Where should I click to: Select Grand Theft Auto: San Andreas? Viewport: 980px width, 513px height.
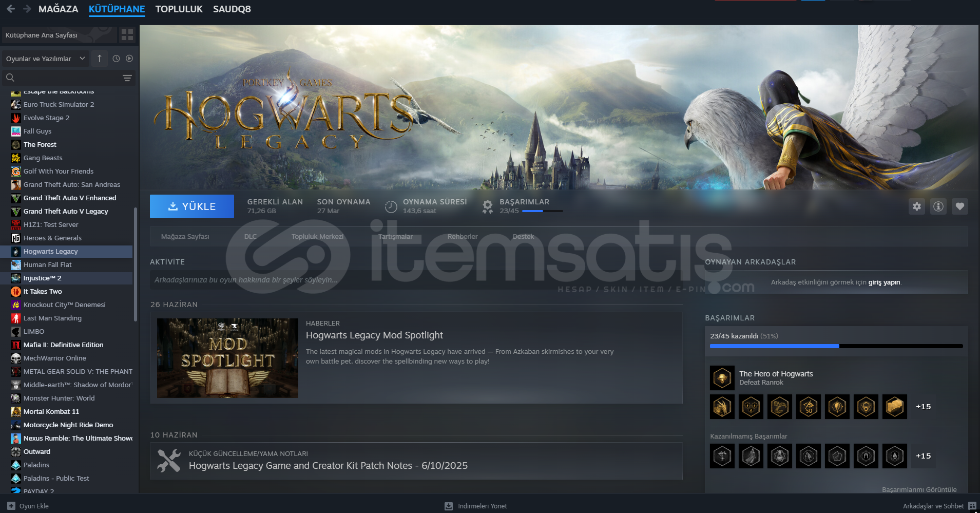[x=72, y=184]
